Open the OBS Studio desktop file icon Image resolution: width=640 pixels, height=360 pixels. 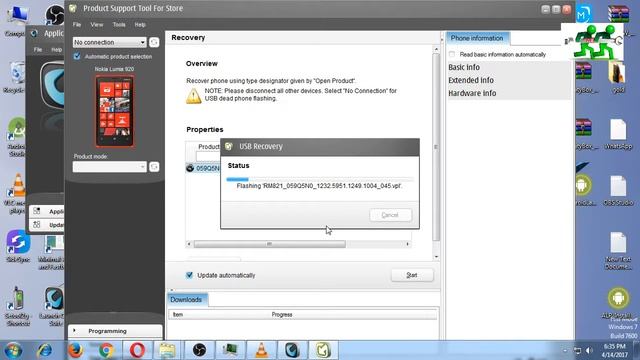[x=618, y=190]
